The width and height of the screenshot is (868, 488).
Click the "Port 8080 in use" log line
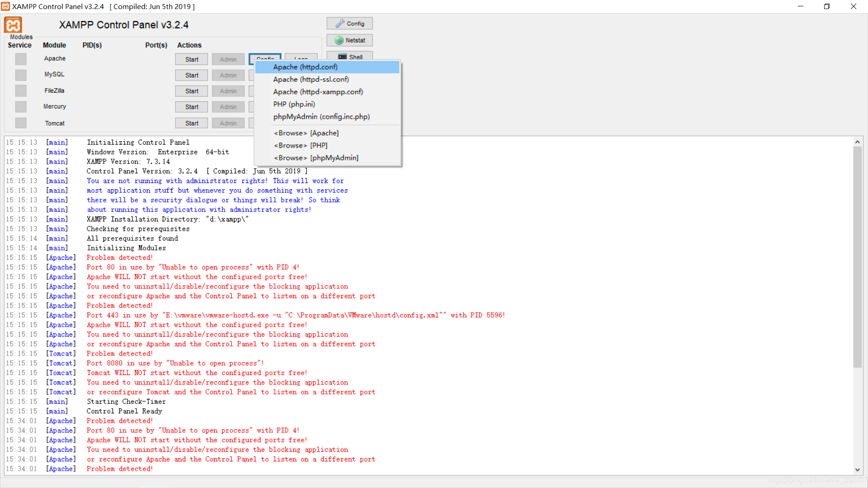tap(175, 363)
